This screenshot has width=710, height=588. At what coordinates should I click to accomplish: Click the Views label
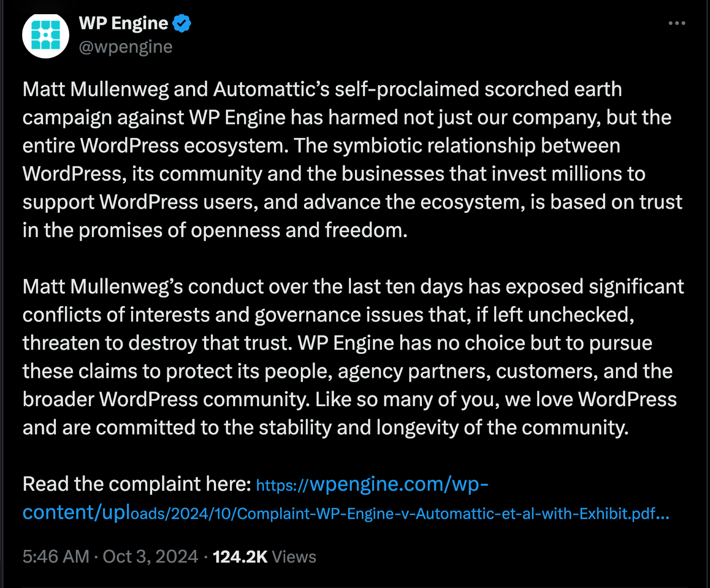[x=294, y=557]
